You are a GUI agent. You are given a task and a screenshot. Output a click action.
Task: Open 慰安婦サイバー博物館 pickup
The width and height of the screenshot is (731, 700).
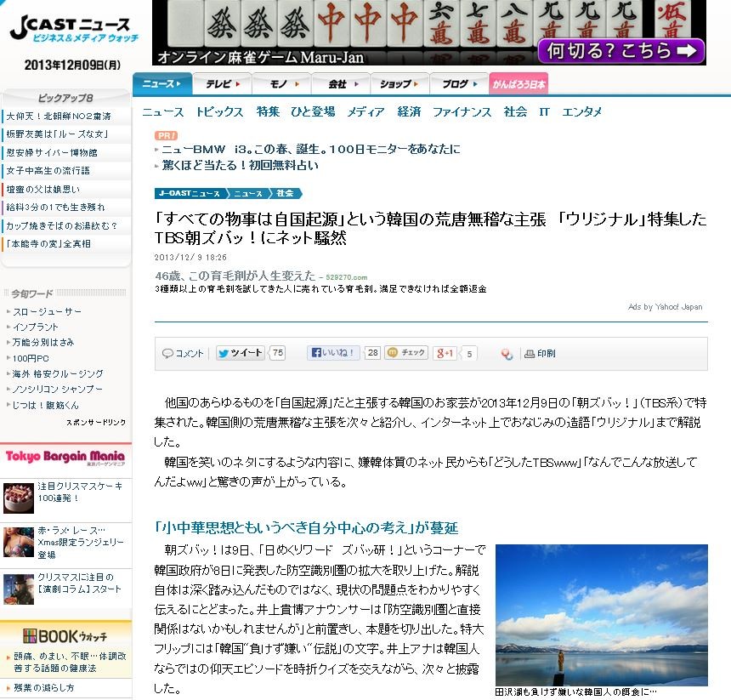52,153
